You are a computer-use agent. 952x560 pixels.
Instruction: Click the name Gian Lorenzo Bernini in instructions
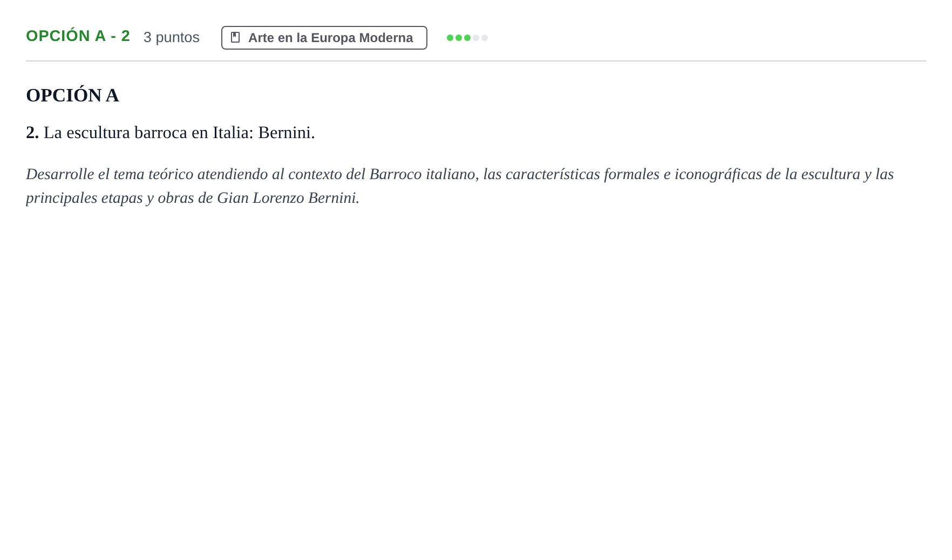(288, 198)
